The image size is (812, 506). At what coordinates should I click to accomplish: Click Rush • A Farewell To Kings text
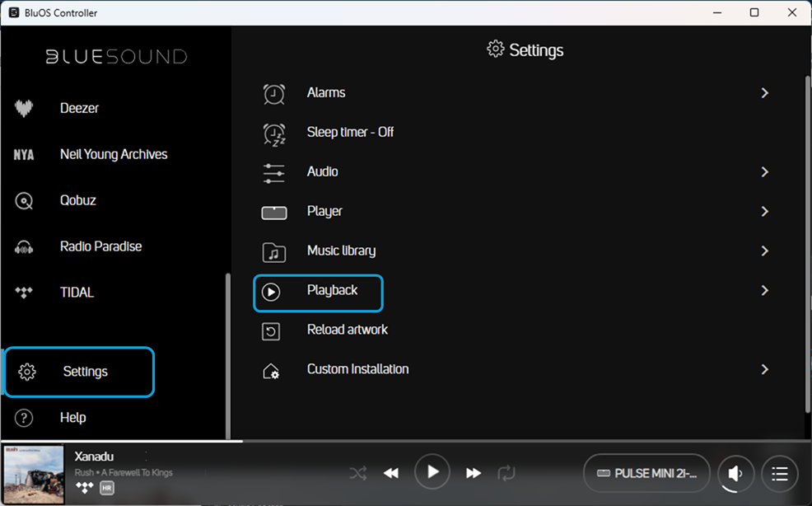click(124, 472)
